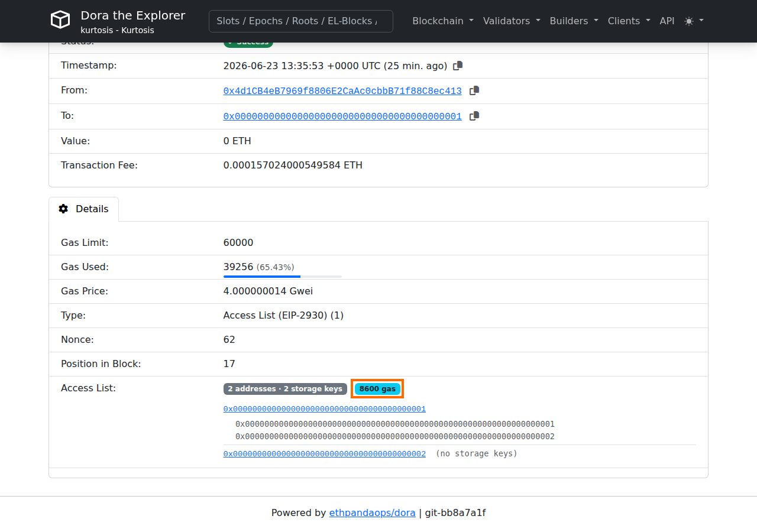The width and height of the screenshot is (757, 532).
Task: Click the Gas Used progress bar
Action: point(283,276)
